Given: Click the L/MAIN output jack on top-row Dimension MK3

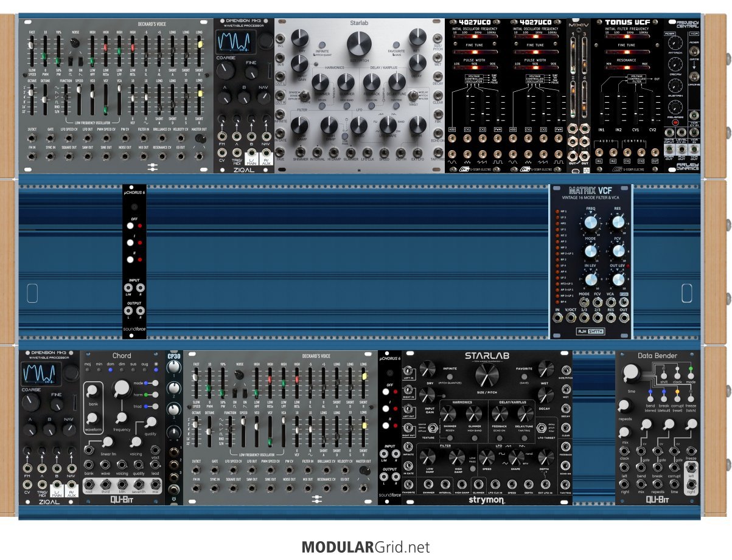Looking at the screenshot, I should point(251,152).
